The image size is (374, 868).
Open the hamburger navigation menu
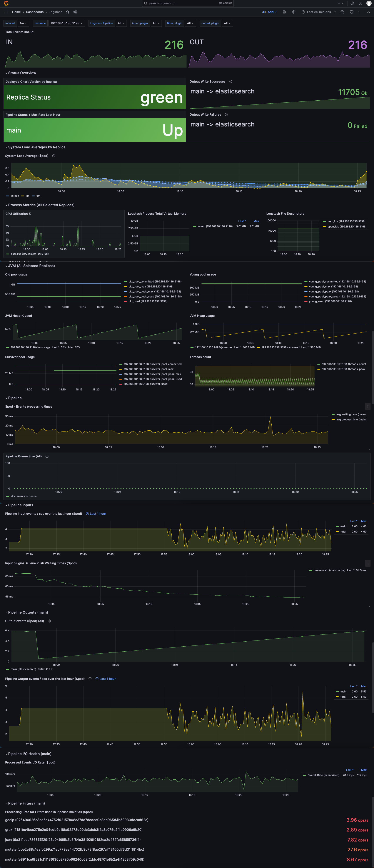pos(6,12)
